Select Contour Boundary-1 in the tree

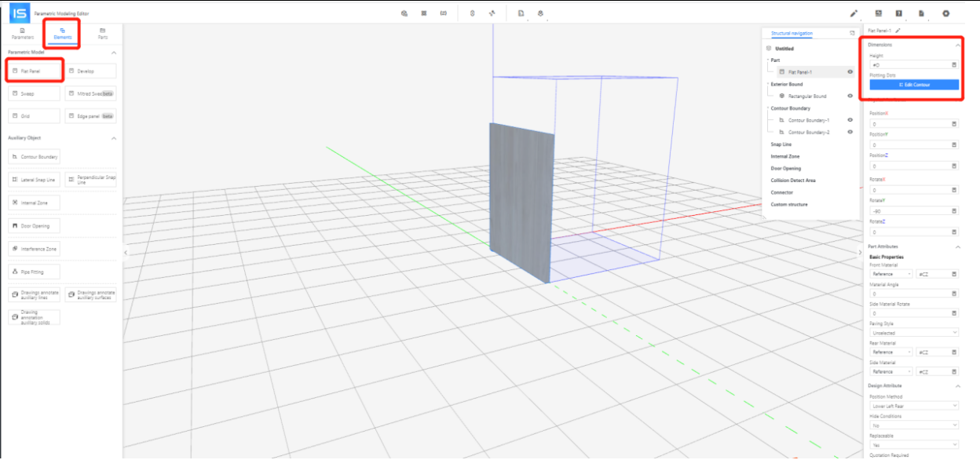[x=808, y=120]
